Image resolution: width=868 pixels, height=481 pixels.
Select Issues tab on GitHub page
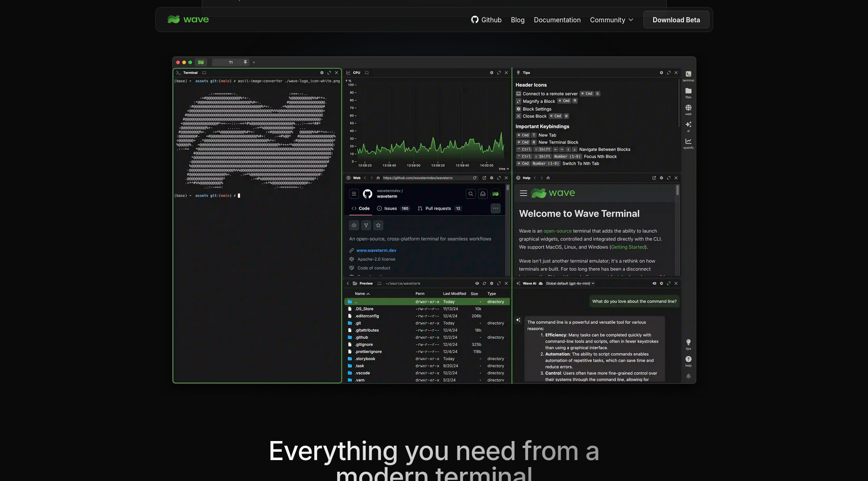tap(393, 208)
